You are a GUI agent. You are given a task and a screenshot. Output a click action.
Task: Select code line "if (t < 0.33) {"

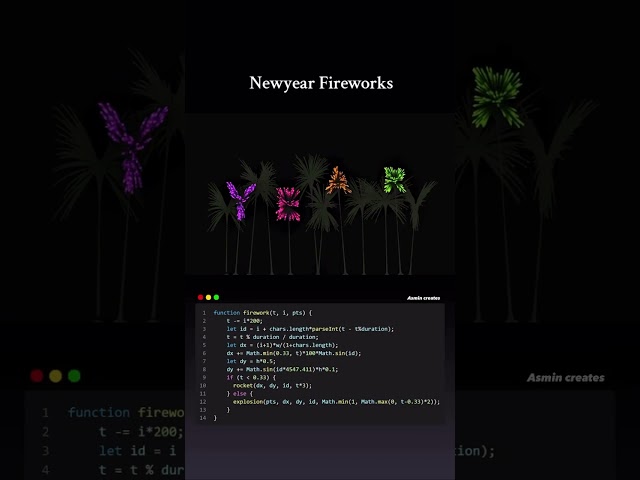coord(251,378)
